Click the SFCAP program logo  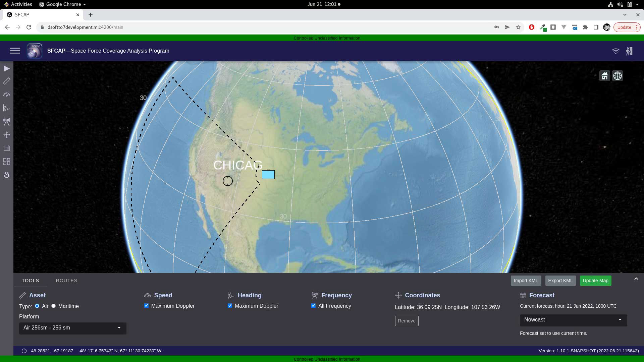(x=35, y=51)
